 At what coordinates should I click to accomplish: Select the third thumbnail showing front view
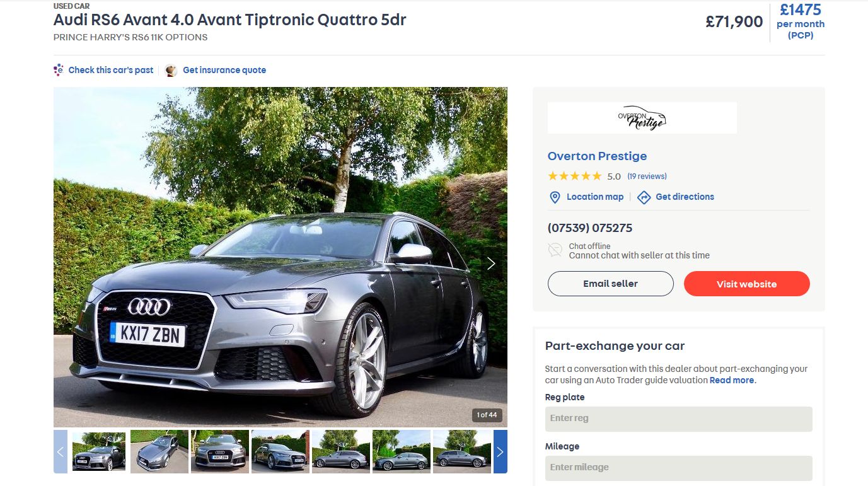click(220, 451)
